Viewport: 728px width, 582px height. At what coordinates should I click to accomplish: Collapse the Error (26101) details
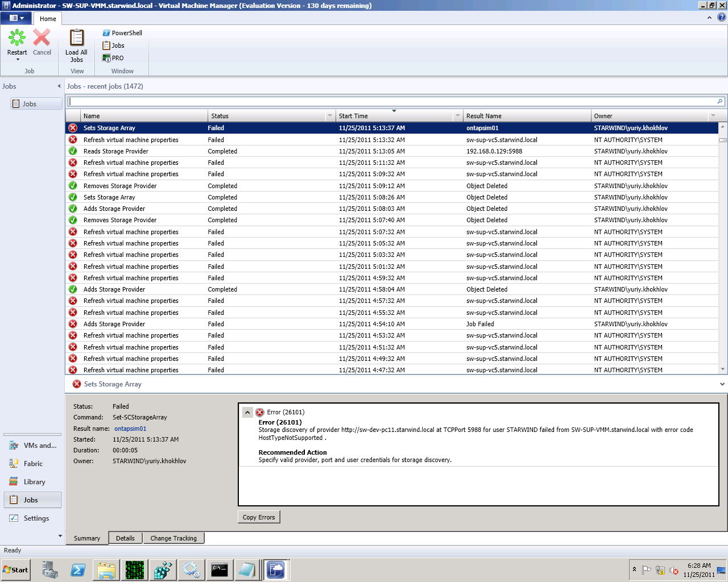coord(247,412)
